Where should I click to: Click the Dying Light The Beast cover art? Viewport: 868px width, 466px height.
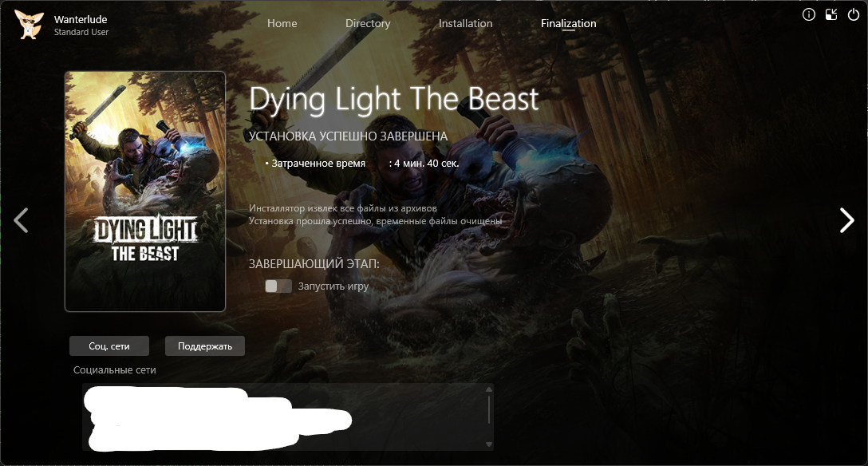coord(145,192)
